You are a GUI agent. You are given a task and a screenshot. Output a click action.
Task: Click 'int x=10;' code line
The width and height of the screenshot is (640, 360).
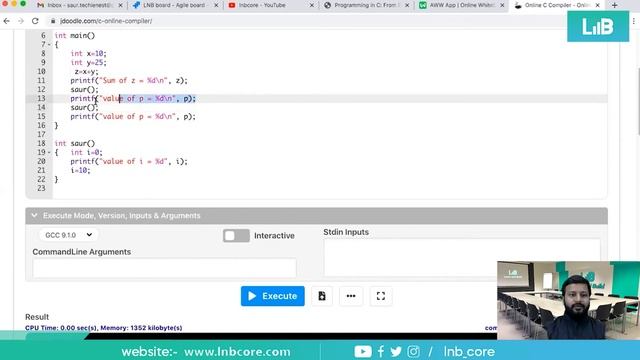88,53
